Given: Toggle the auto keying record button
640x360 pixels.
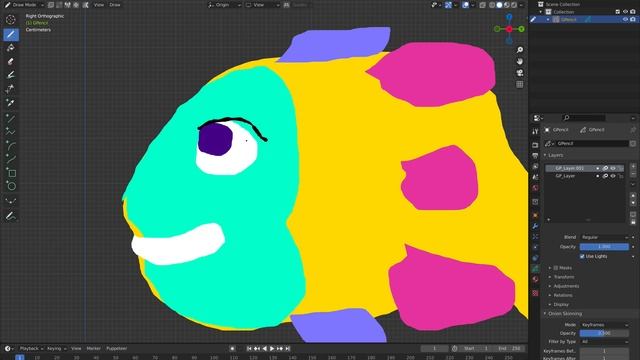Looking at the screenshot, I should (x=232, y=349).
